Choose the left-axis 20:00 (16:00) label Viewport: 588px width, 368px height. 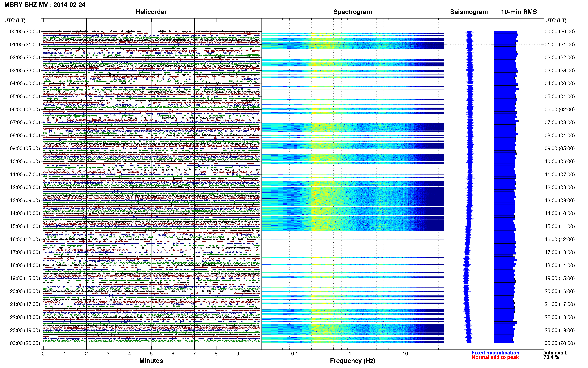(25, 291)
